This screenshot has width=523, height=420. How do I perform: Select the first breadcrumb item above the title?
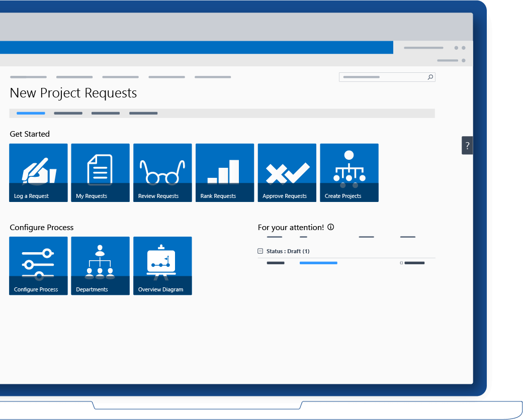tap(28, 77)
